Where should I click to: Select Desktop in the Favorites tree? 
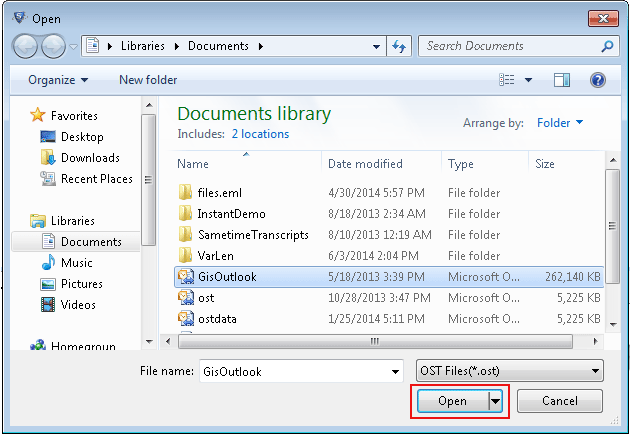pyautogui.click(x=82, y=137)
